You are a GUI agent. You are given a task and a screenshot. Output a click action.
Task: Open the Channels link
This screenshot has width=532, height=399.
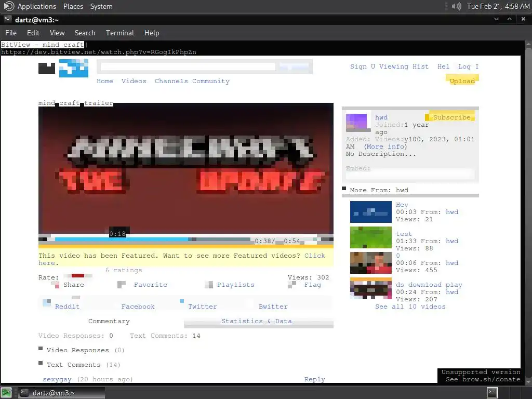[x=171, y=81]
